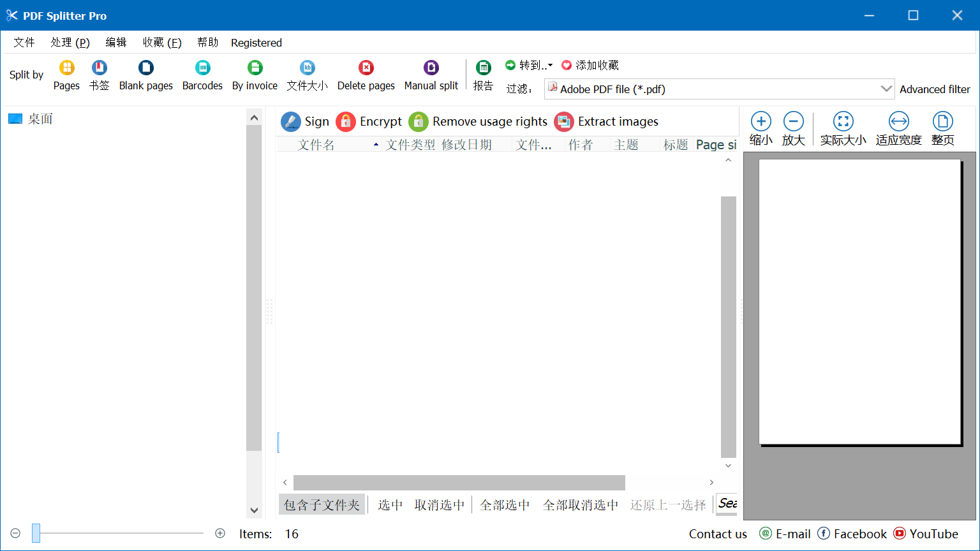The height and width of the screenshot is (551, 980).
Task: Sort by the 文件名 column header
Action: (329, 145)
